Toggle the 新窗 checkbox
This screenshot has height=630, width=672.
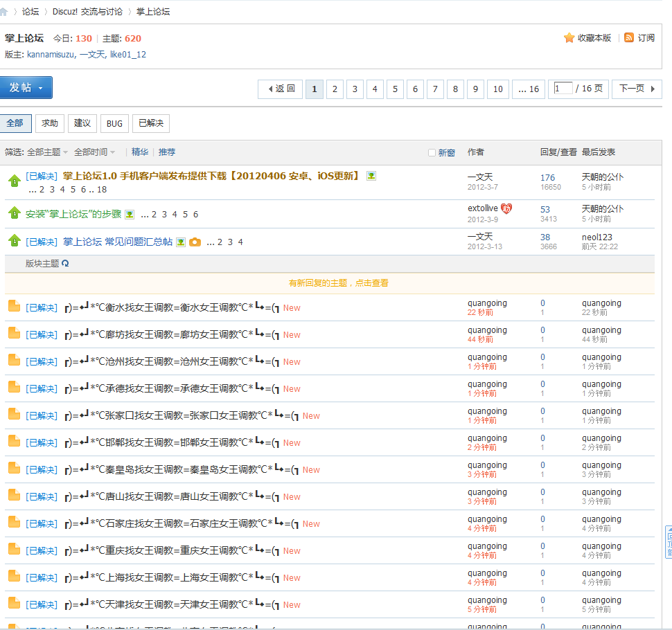(x=432, y=153)
